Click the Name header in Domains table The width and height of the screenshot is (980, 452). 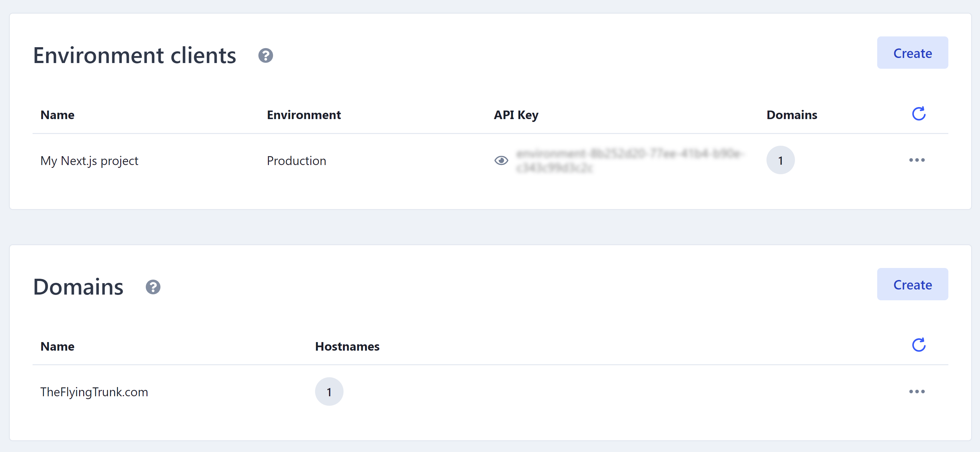click(x=58, y=347)
